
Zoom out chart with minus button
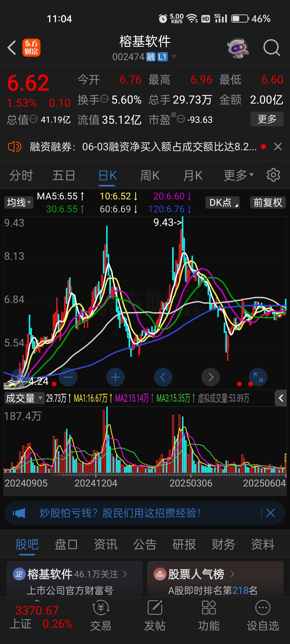click(68, 377)
